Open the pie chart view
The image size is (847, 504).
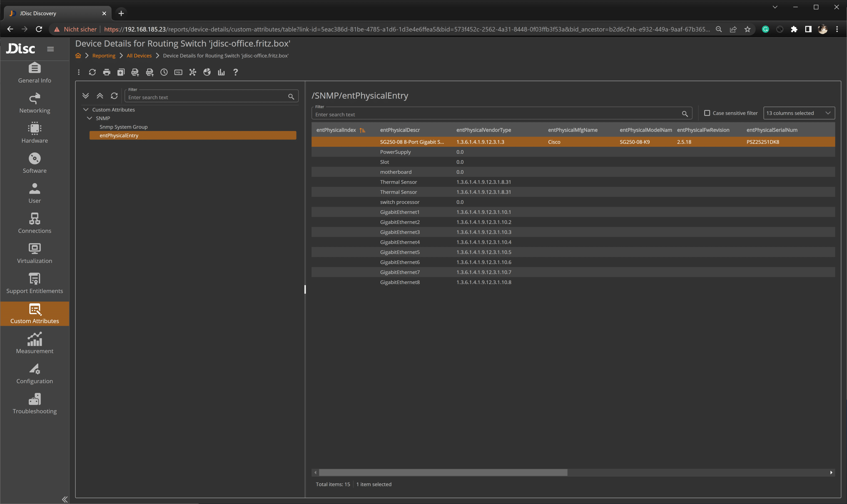207,72
